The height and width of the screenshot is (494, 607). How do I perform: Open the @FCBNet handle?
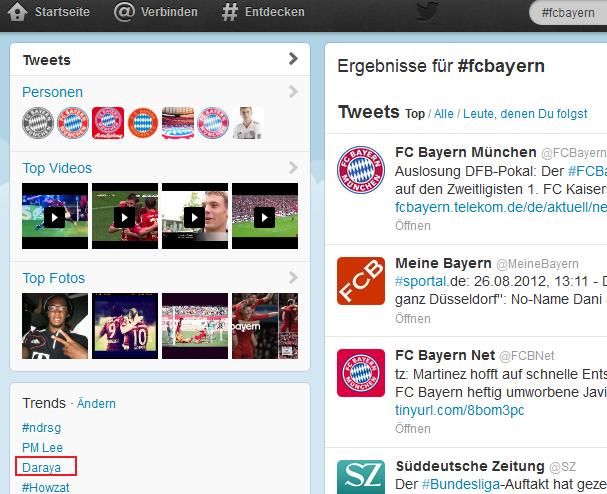tap(527, 356)
